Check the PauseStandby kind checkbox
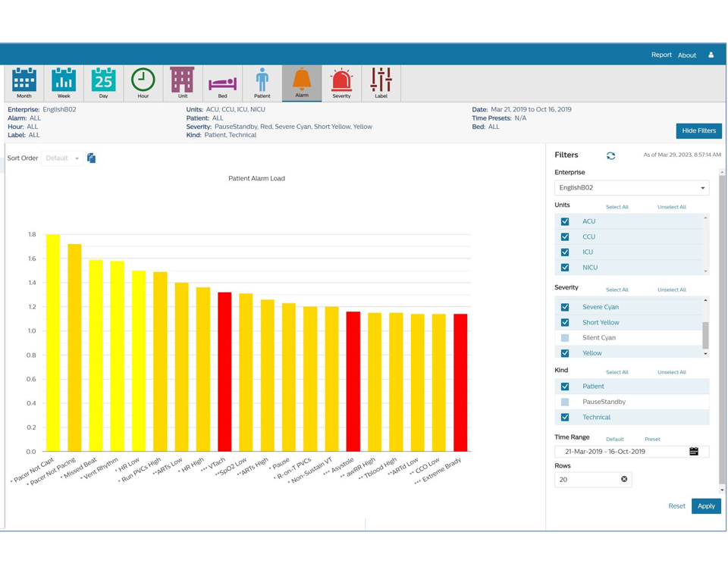The width and height of the screenshot is (728, 576). pos(565,402)
